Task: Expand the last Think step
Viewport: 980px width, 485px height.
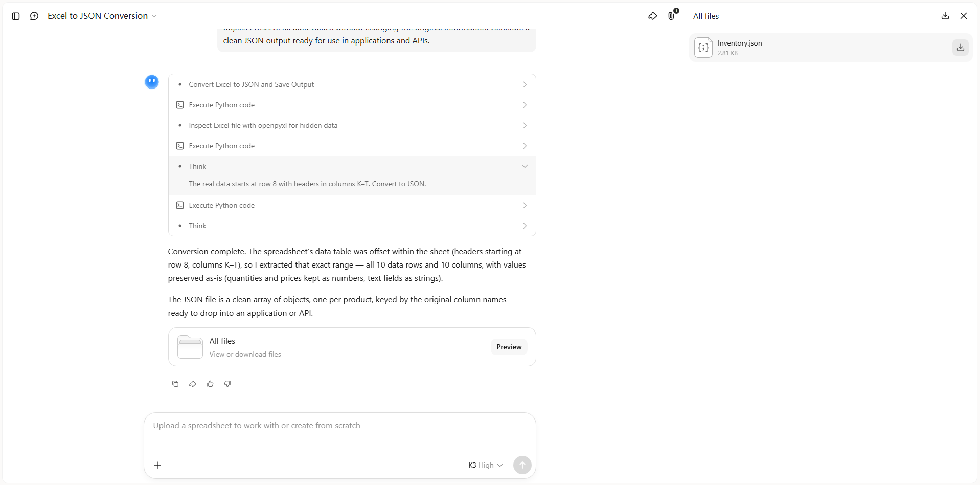Action: tap(352, 226)
